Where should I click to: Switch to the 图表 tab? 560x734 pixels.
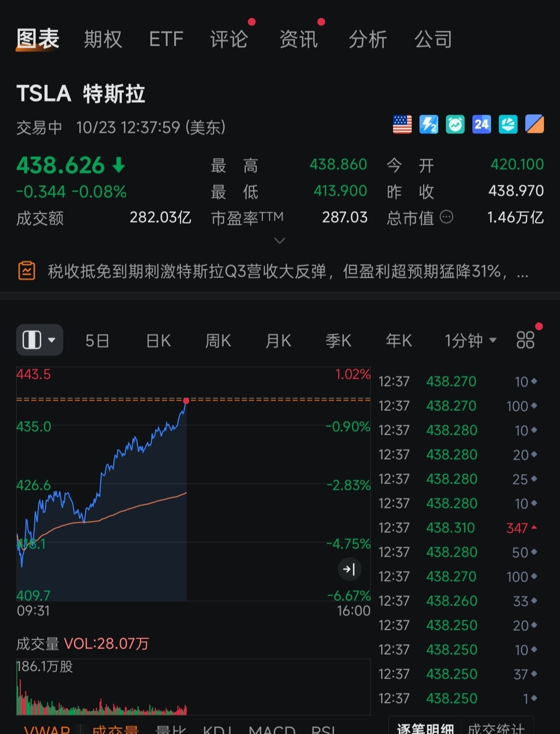(x=38, y=39)
